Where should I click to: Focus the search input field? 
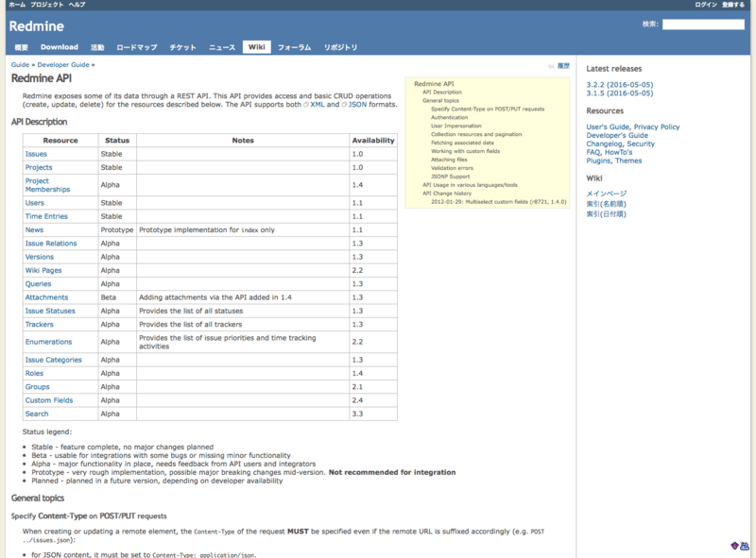703,25
